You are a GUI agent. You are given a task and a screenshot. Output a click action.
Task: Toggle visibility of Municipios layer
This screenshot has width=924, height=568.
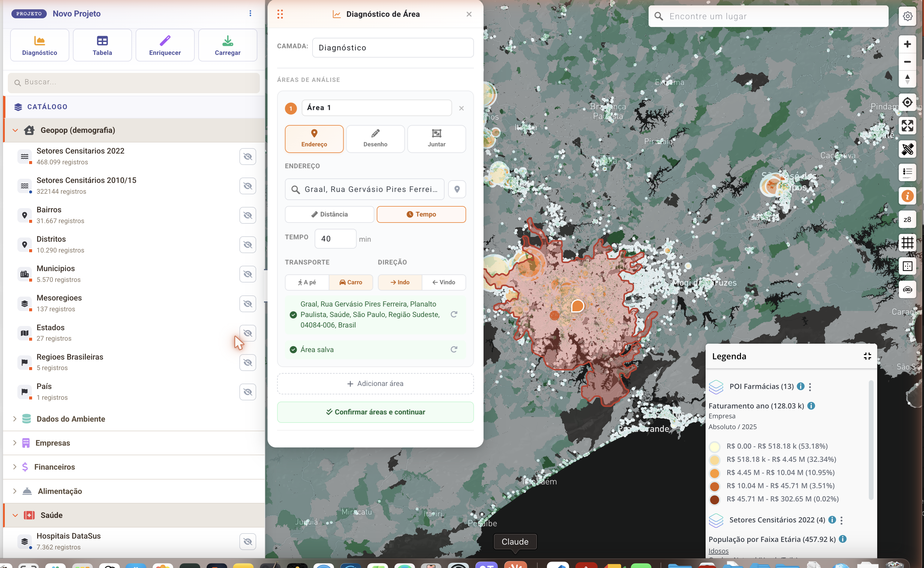[x=247, y=274]
